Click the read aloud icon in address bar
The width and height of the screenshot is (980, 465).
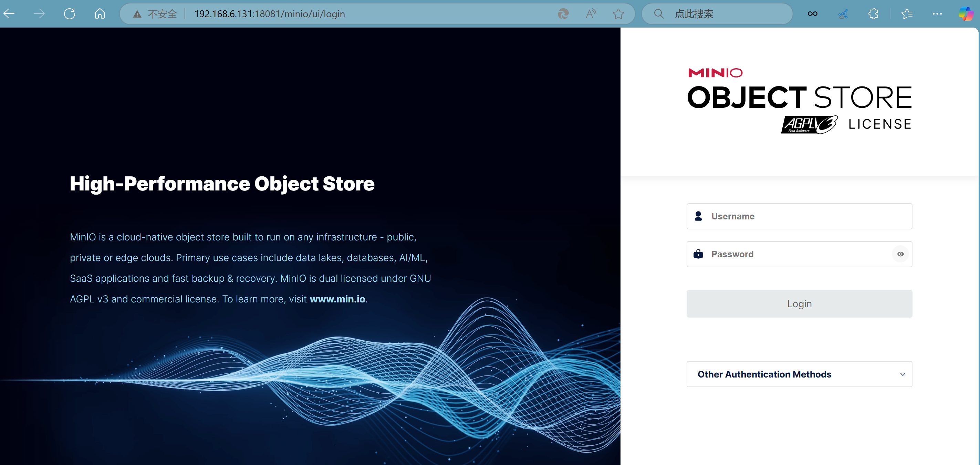pyautogui.click(x=591, y=14)
